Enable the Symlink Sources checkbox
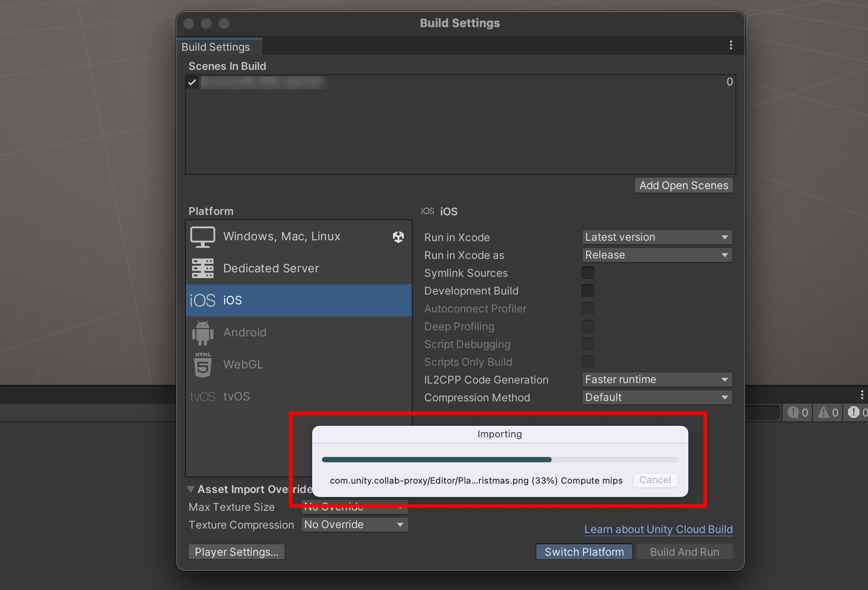Image resolution: width=868 pixels, height=590 pixels. (x=587, y=273)
